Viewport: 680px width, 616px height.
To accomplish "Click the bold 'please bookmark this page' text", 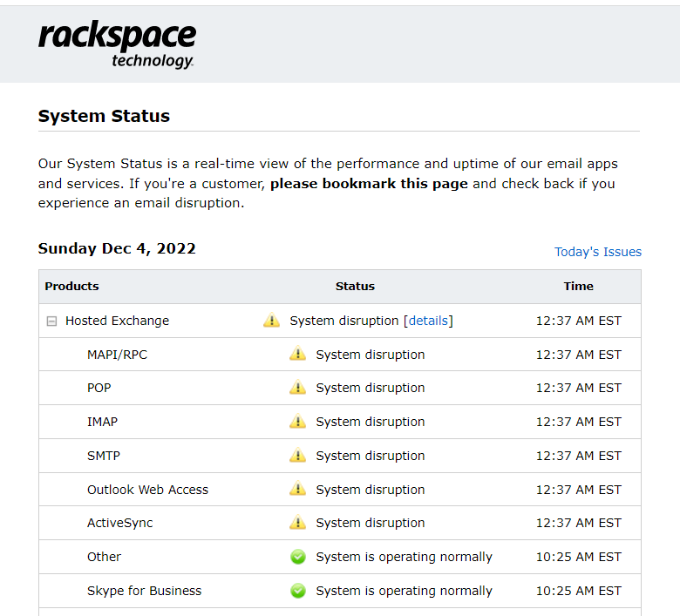I will [x=369, y=184].
